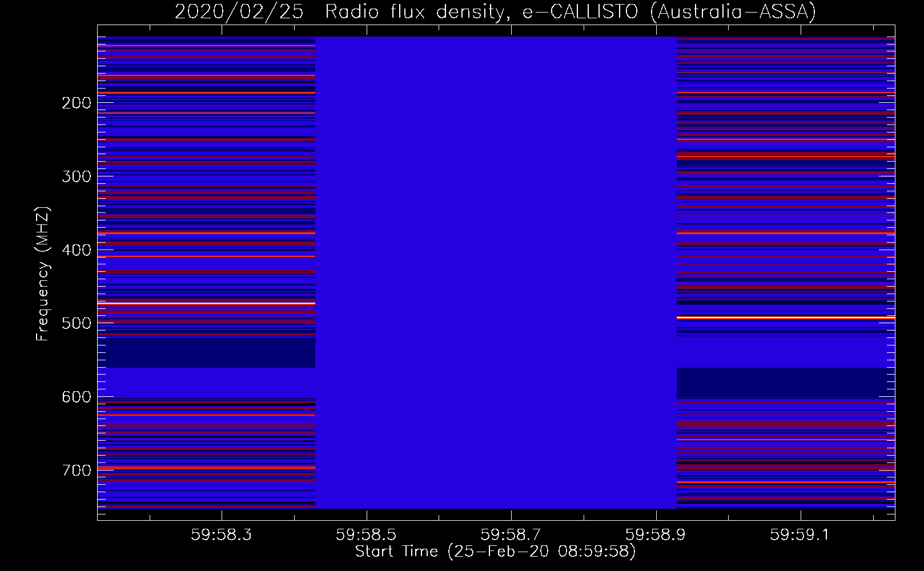This screenshot has height=571, width=924.
Task: Click the 59:58.7 time tick label
Action: [x=511, y=534]
